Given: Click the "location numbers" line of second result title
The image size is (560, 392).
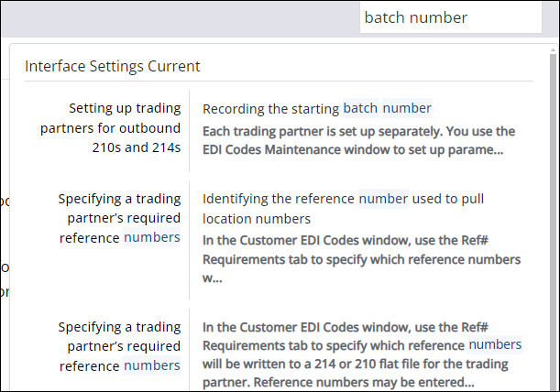Looking at the screenshot, I should 257,219.
